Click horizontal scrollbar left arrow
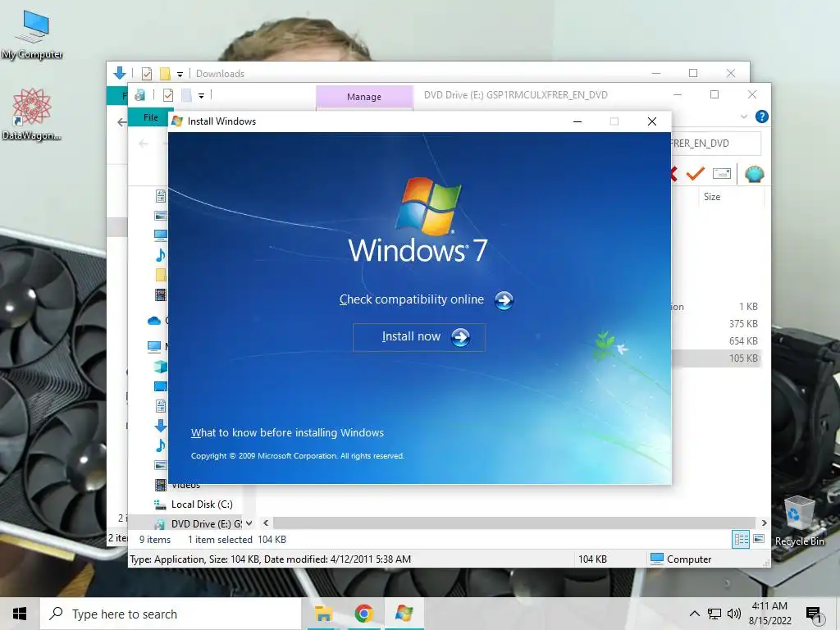This screenshot has height=630, width=840. (x=266, y=523)
